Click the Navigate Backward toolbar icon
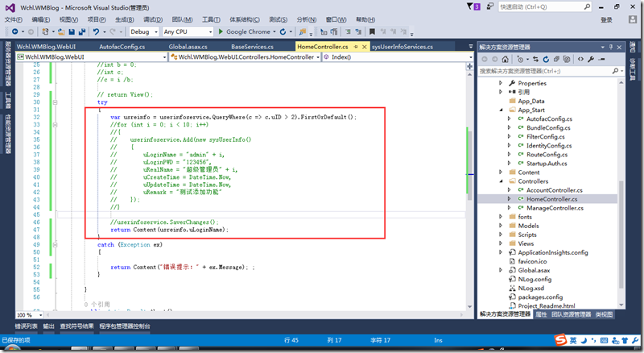 click(x=14, y=31)
